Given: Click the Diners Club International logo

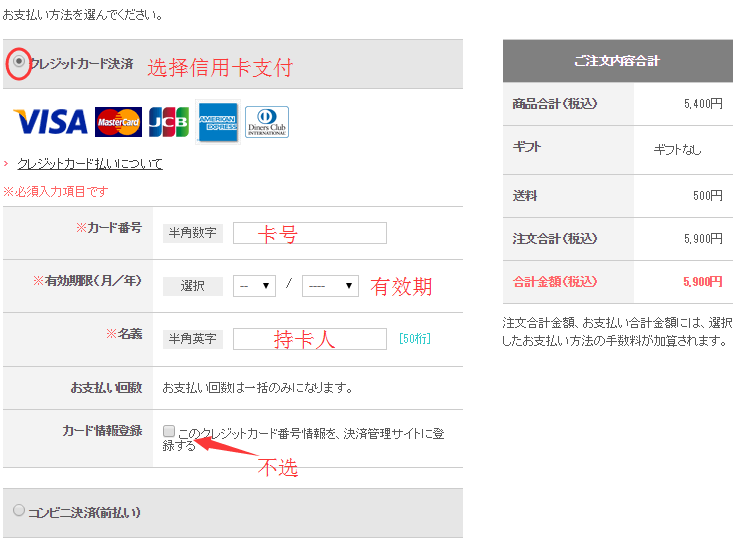Looking at the screenshot, I should pyautogui.click(x=266, y=122).
